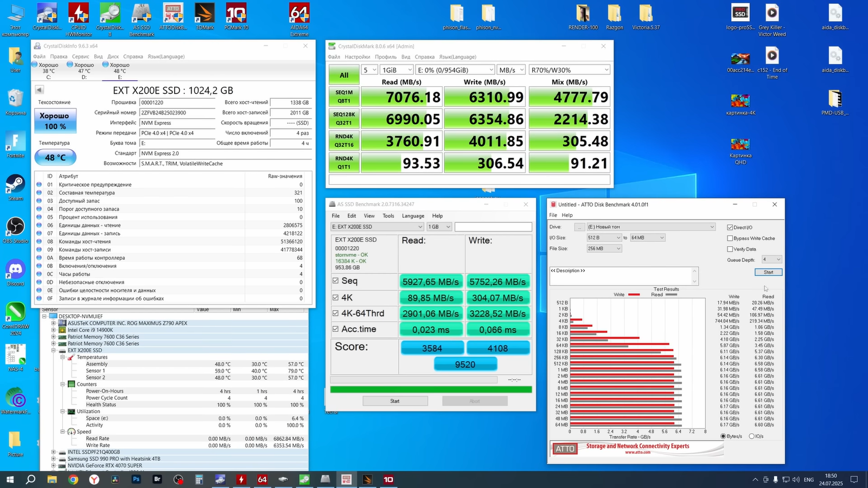
Task: Open the PCMark 10 desktop shortcut
Action: pos(236,14)
